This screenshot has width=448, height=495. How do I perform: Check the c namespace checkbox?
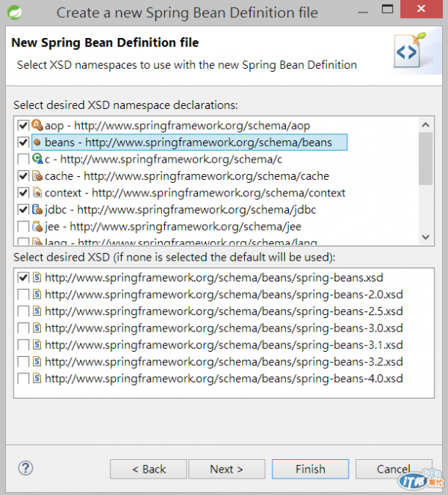click(23, 159)
